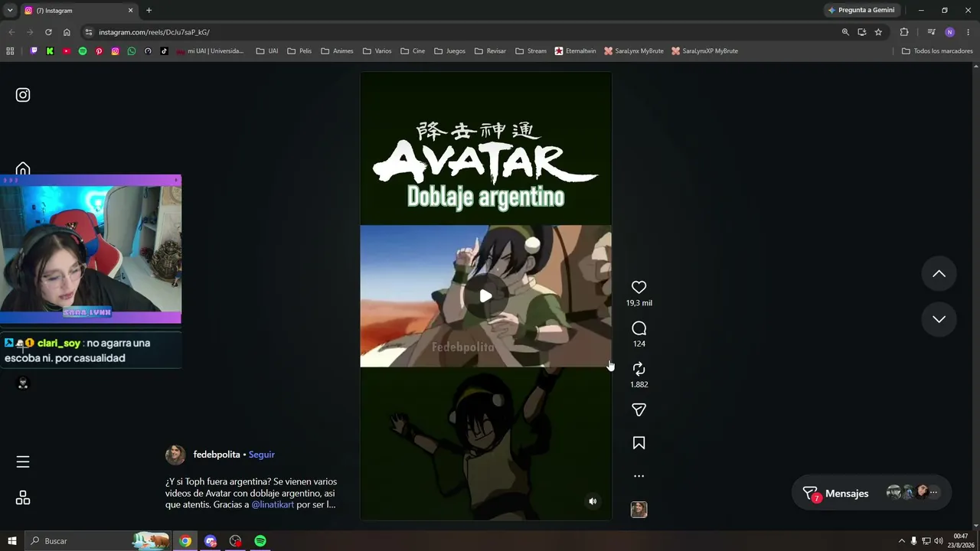
Task: Click the install app icon in address bar
Action: coord(861,32)
